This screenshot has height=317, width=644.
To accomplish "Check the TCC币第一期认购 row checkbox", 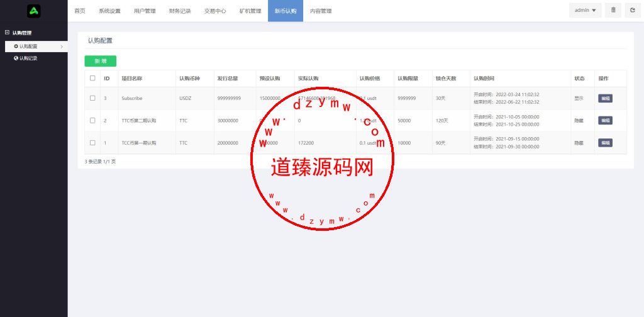I will 92,143.
